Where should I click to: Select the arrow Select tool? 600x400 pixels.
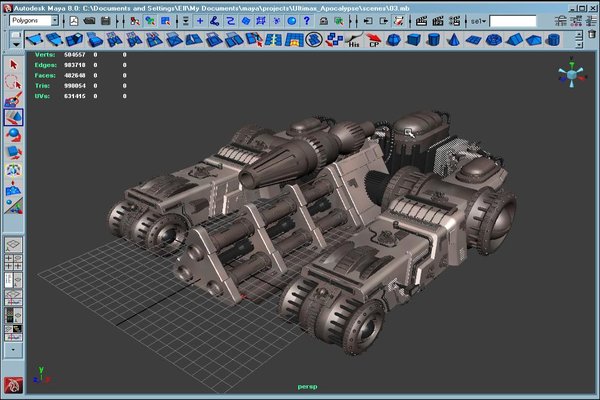(13, 65)
